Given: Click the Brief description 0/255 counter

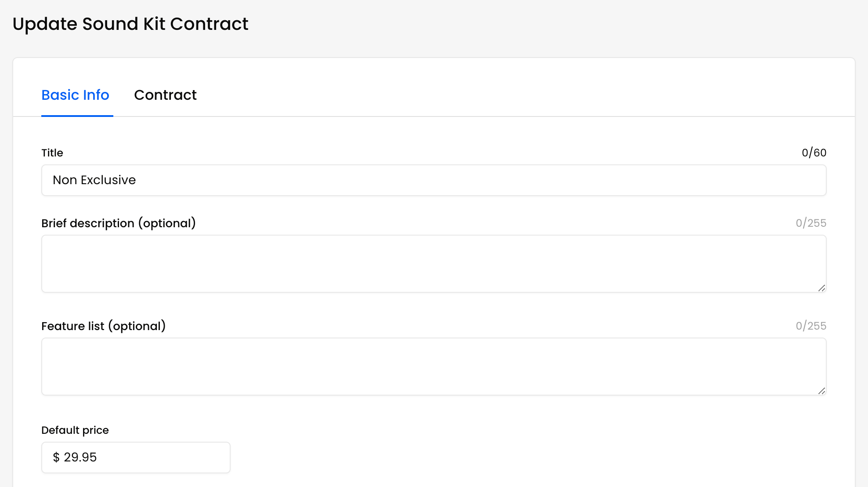Looking at the screenshot, I should 810,223.
